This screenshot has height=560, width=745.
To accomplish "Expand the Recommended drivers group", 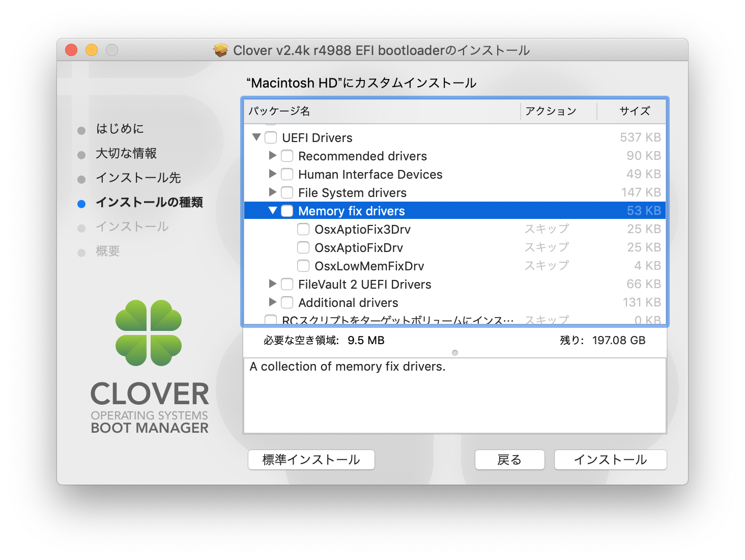I will (x=273, y=155).
